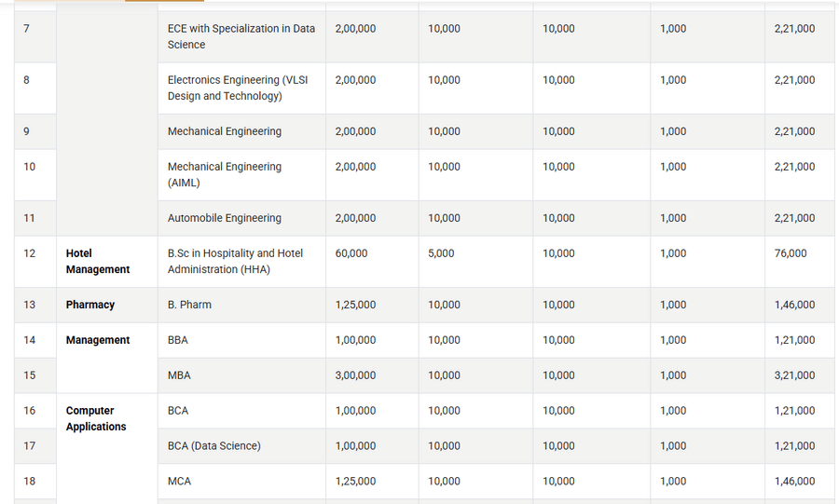Screen dimensions: 839x504
Task: Click serial number 14
Action: 30,340
